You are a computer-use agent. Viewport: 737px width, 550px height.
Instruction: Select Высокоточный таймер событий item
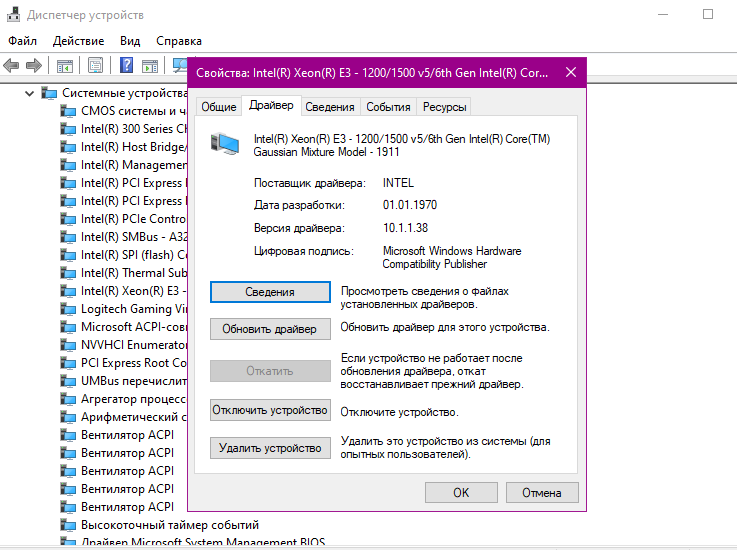(x=170, y=525)
